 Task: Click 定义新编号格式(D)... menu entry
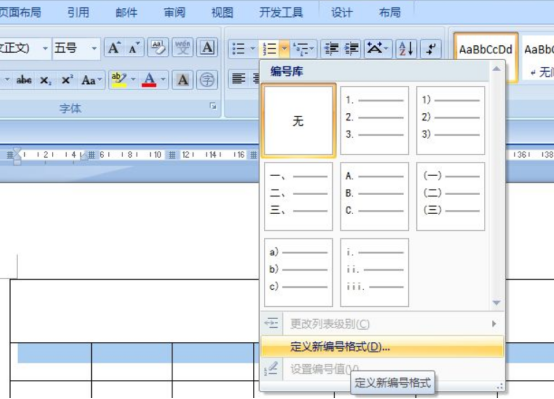pyautogui.click(x=382, y=347)
